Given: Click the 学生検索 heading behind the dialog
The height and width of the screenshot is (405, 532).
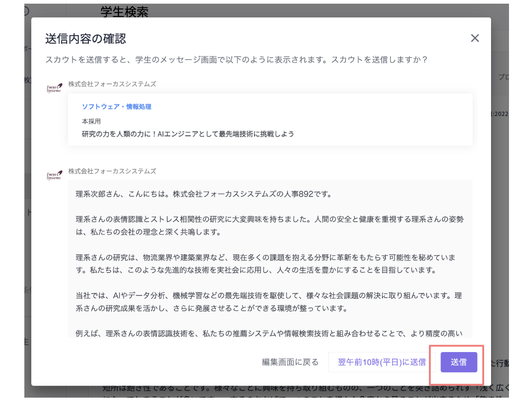Looking at the screenshot, I should 124,12.
